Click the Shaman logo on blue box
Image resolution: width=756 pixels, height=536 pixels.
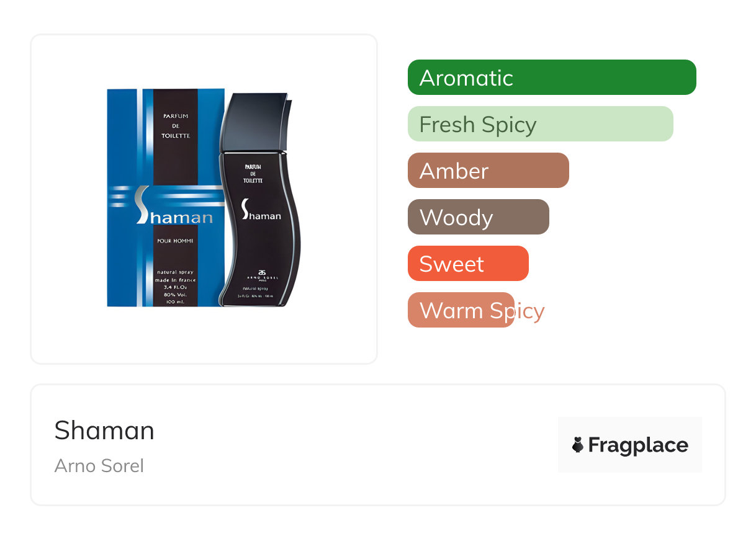[x=174, y=214]
